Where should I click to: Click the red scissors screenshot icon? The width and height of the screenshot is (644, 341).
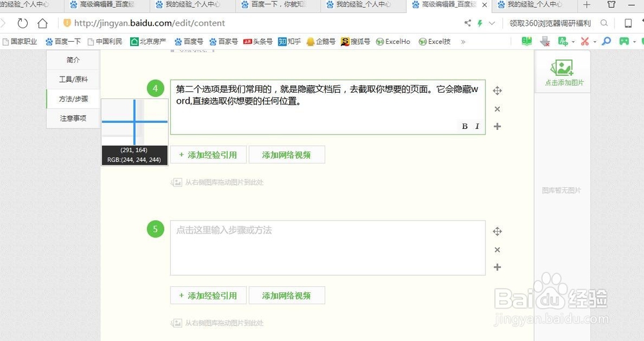tap(585, 41)
